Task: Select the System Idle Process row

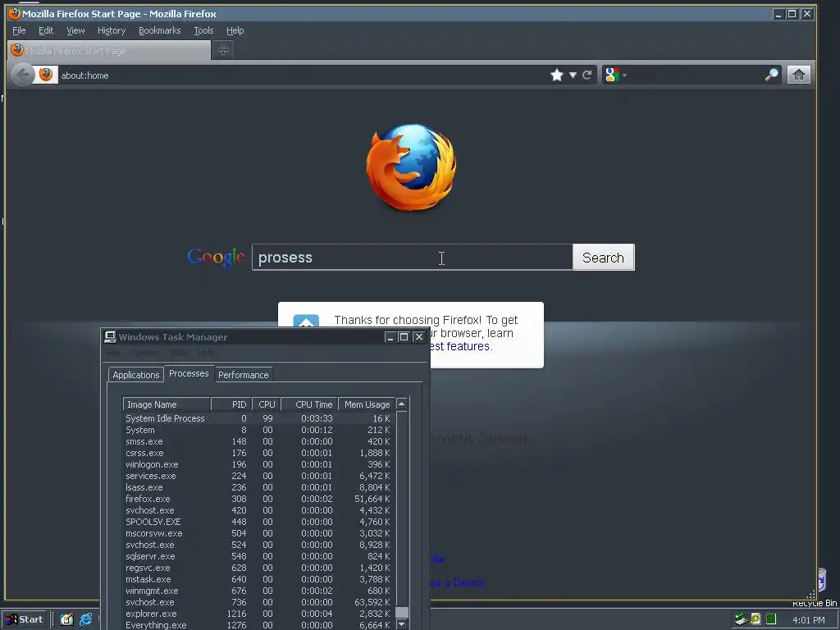Action: tap(258, 418)
